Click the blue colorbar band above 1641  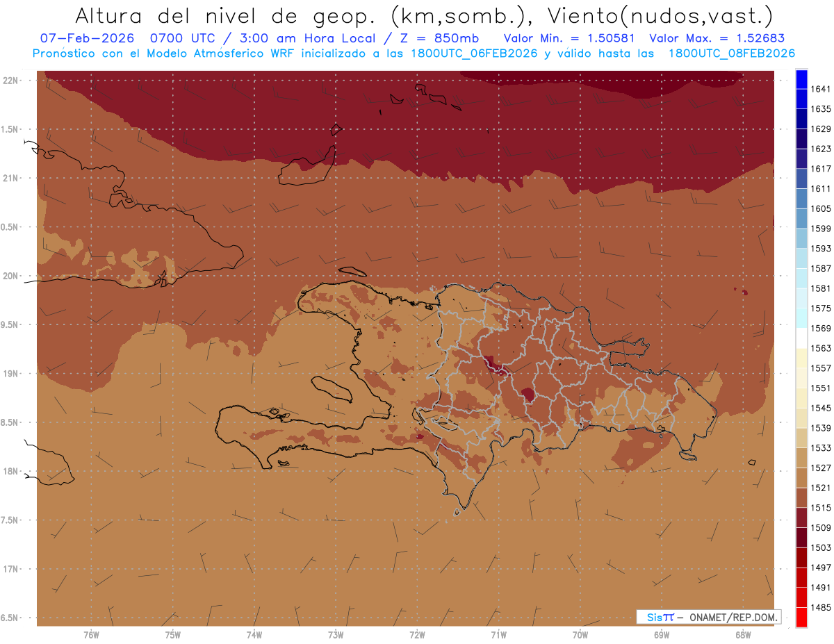point(801,79)
